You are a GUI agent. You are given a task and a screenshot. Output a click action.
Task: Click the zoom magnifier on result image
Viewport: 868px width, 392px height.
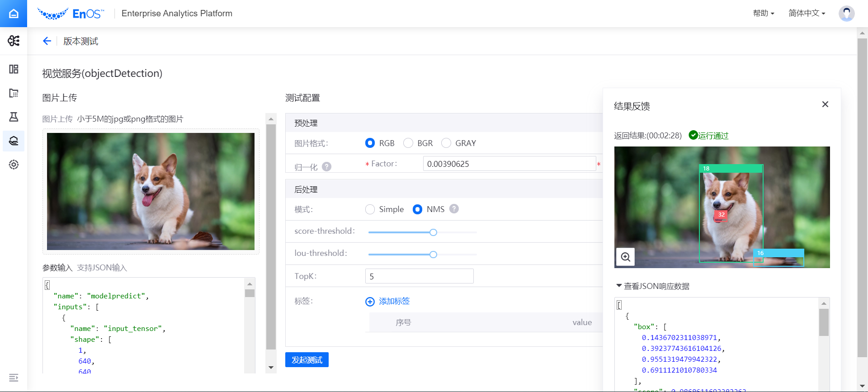pos(626,257)
